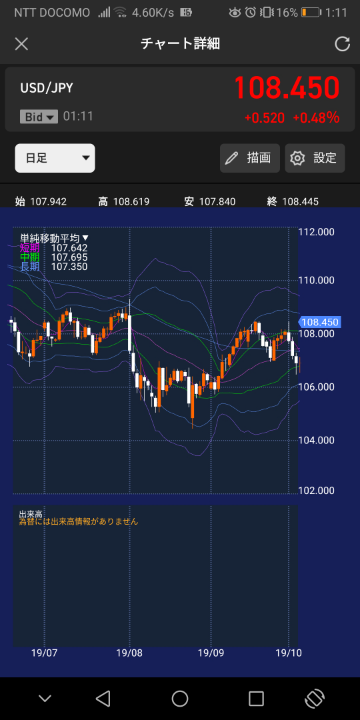The image size is (360, 720).
Task: Tap the 01:11 quote timestamp
Action: pyautogui.click(x=78, y=117)
